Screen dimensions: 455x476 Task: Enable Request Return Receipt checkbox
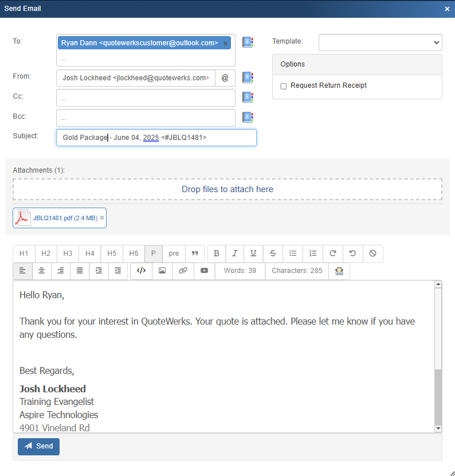click(283, 86)
